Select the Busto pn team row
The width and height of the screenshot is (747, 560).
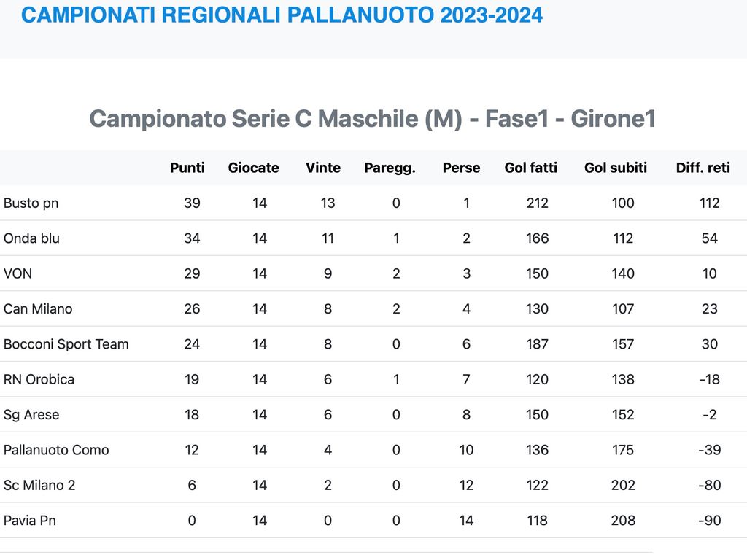pyautogui.click(x=31, y=203)
